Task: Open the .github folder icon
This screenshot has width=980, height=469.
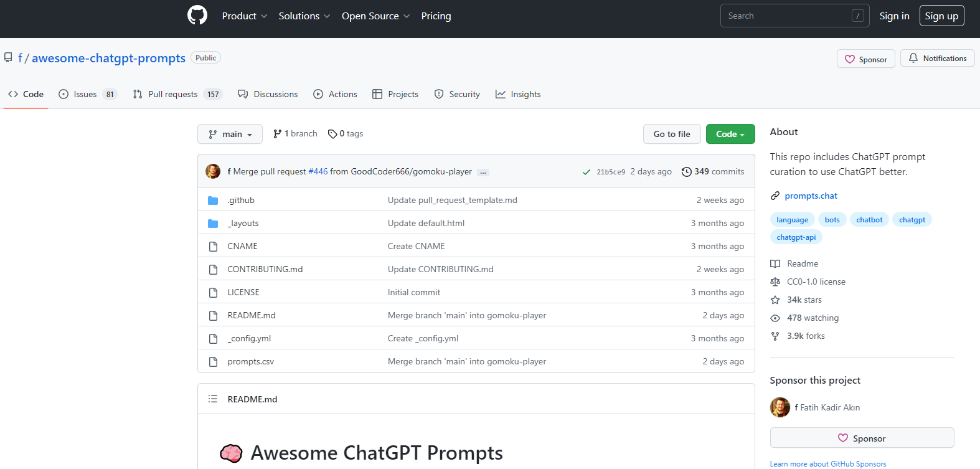Action: [x=213, y=201]
